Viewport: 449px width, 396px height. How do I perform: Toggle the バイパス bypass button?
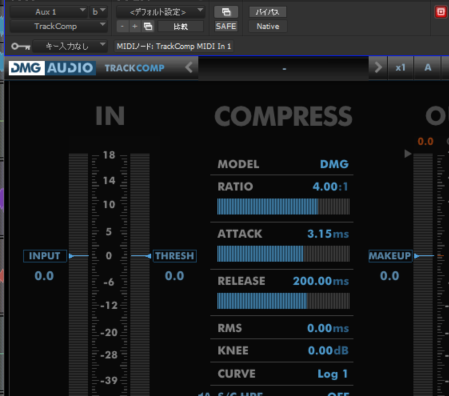point(268,12)
